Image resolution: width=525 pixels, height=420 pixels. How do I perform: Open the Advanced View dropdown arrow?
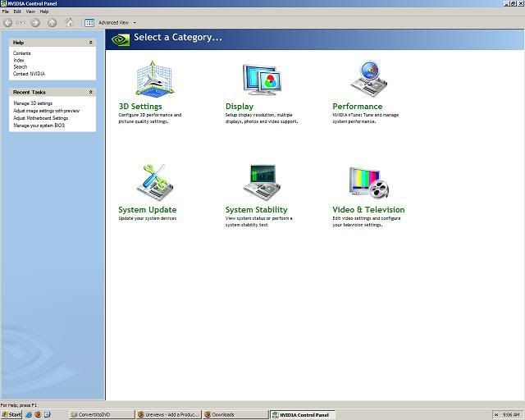135,23
